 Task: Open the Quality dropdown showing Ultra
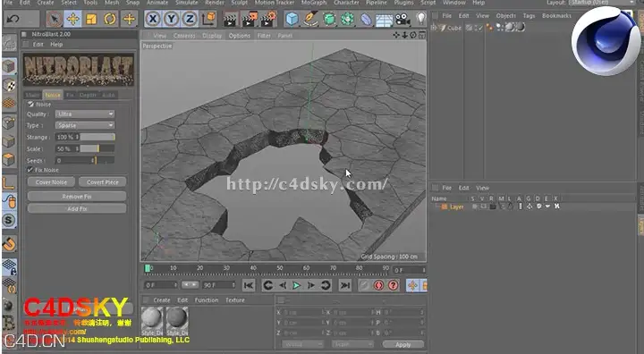click(x=85, y=114)
